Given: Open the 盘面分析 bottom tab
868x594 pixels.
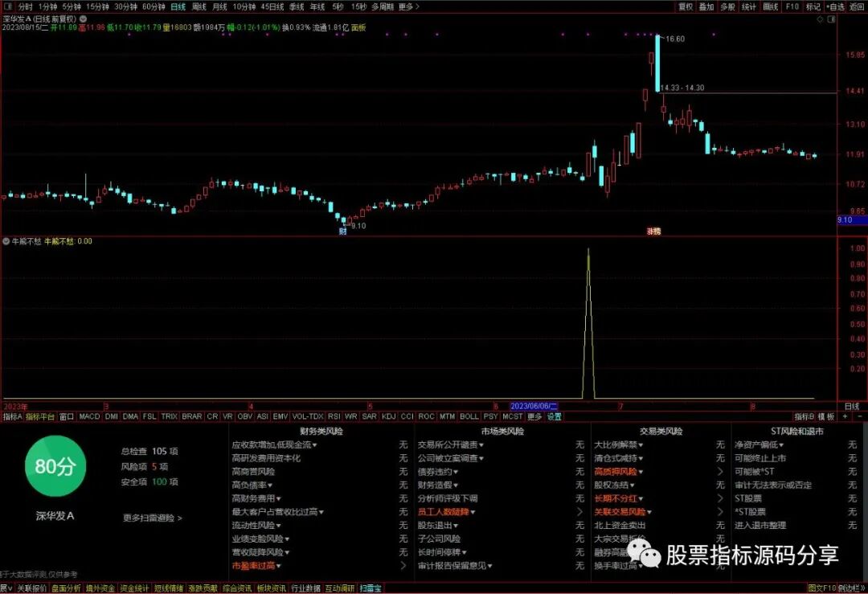Looking at the screenshot, I should 66,588.
